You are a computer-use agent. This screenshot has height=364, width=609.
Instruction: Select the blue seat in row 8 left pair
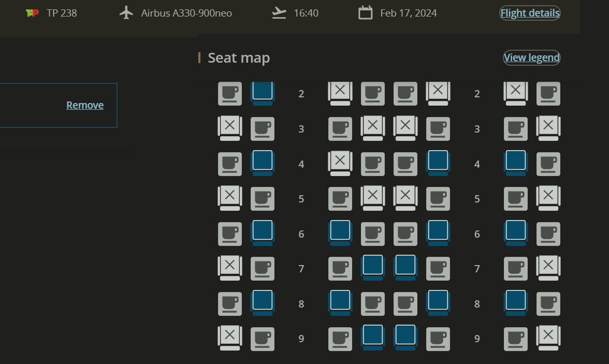point(262,302)
